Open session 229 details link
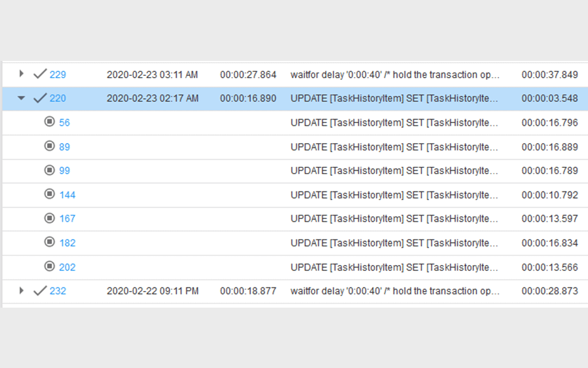The image size is (588, 368). (59, 74)
